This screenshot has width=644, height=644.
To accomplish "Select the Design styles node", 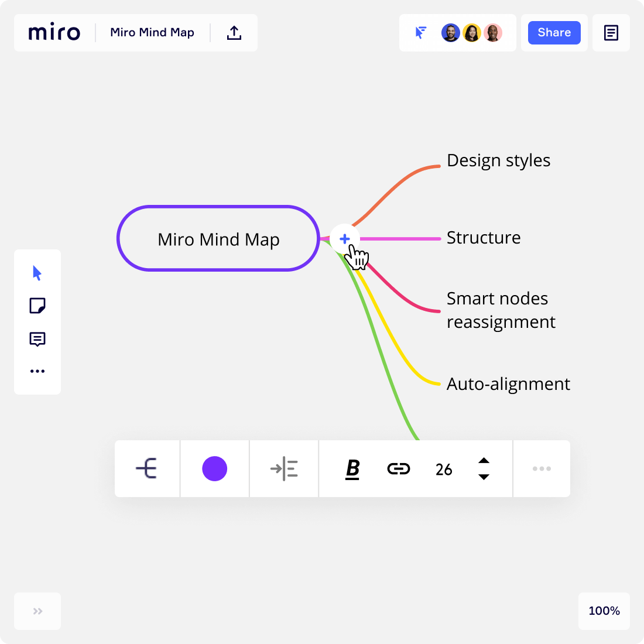I will coord(498,160).
